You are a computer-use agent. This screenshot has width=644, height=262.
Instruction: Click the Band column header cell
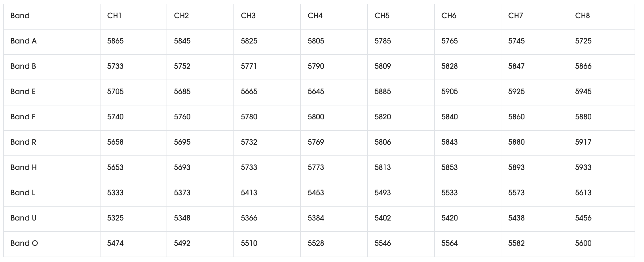[20, 16]
